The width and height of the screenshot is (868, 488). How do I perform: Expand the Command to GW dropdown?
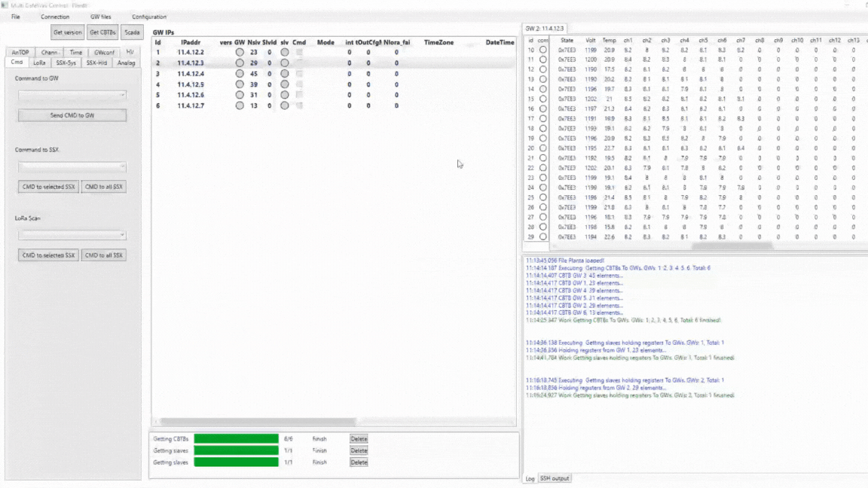tap(72, 95)
